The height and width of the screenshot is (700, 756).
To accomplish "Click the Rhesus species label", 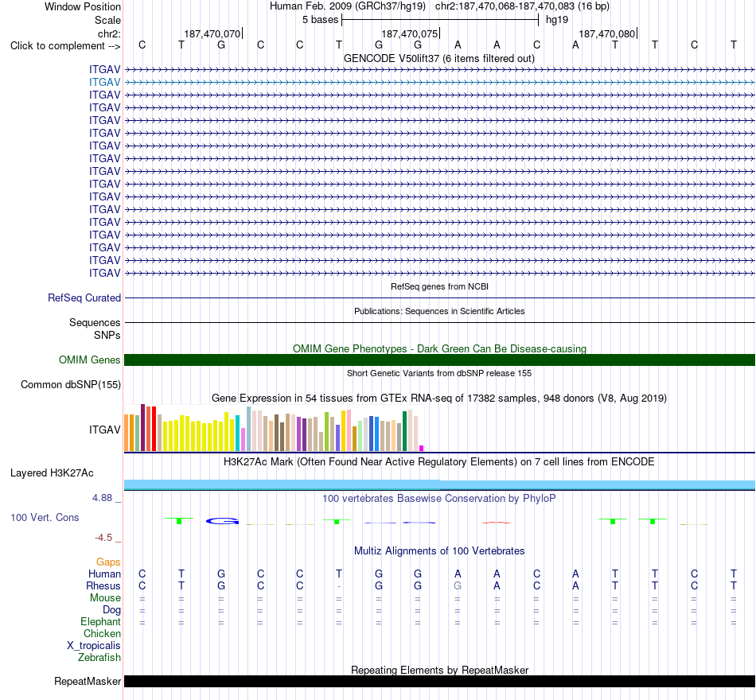I will (x=103, y=586).
